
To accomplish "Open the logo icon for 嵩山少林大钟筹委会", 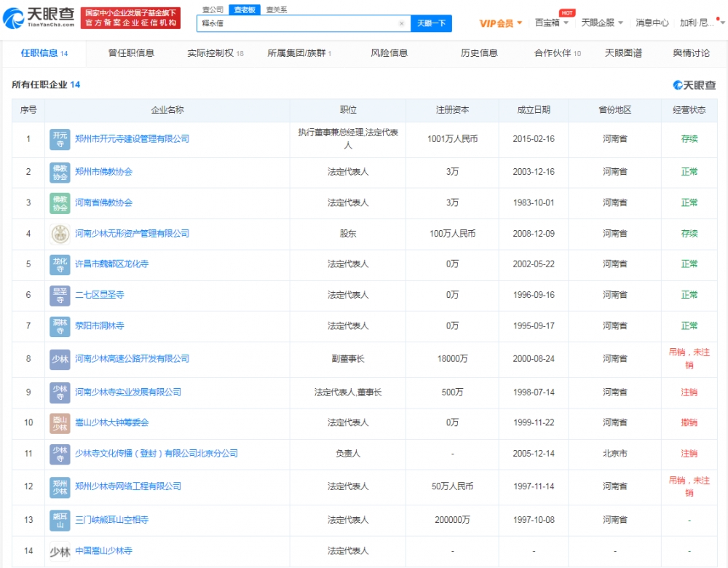I will 60,423.
